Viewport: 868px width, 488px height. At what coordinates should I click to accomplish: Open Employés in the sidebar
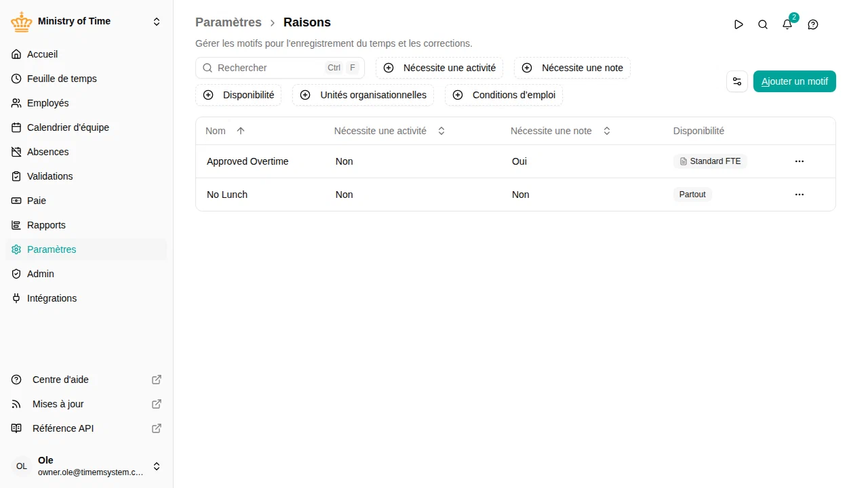click(86, 103)
